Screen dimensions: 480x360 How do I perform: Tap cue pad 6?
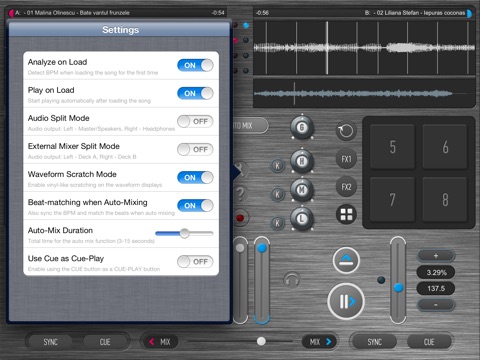click(x=445, y=147)
